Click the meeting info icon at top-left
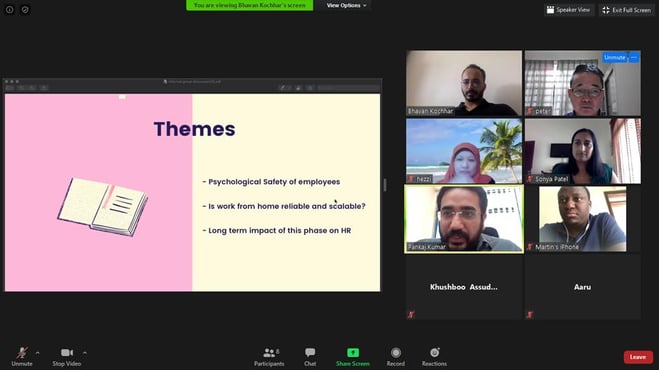659x370 pixels. [10, 9]
